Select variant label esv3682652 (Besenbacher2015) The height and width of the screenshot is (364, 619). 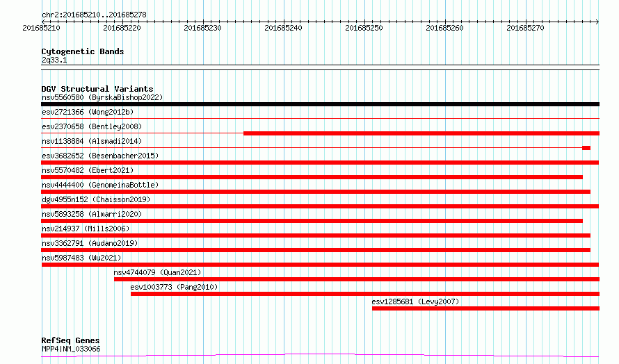[100, 156]
